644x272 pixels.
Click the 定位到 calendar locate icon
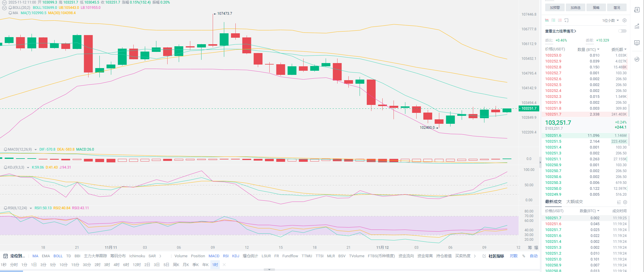click(x=5, y=256)
